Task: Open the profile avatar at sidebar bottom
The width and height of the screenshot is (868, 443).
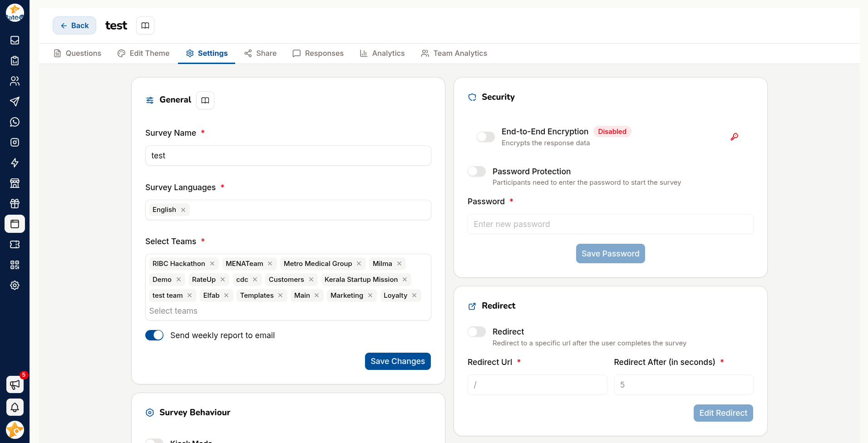Action: pos(15,430)
